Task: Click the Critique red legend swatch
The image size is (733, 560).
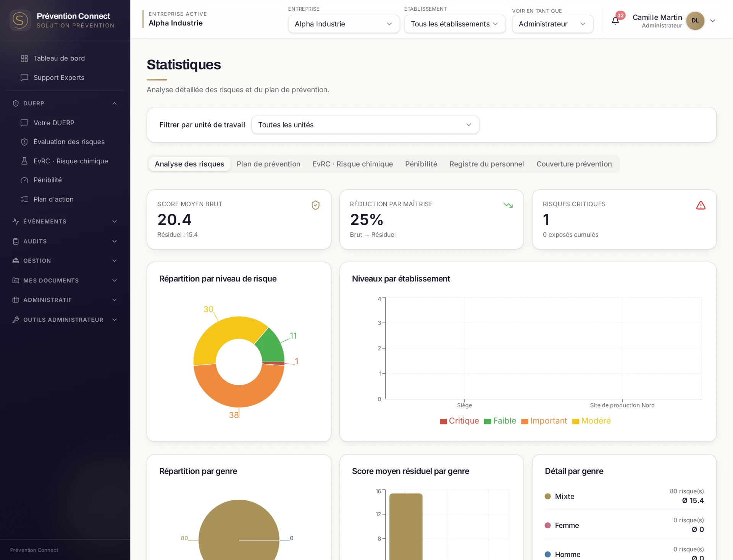Action: (443, 421)
